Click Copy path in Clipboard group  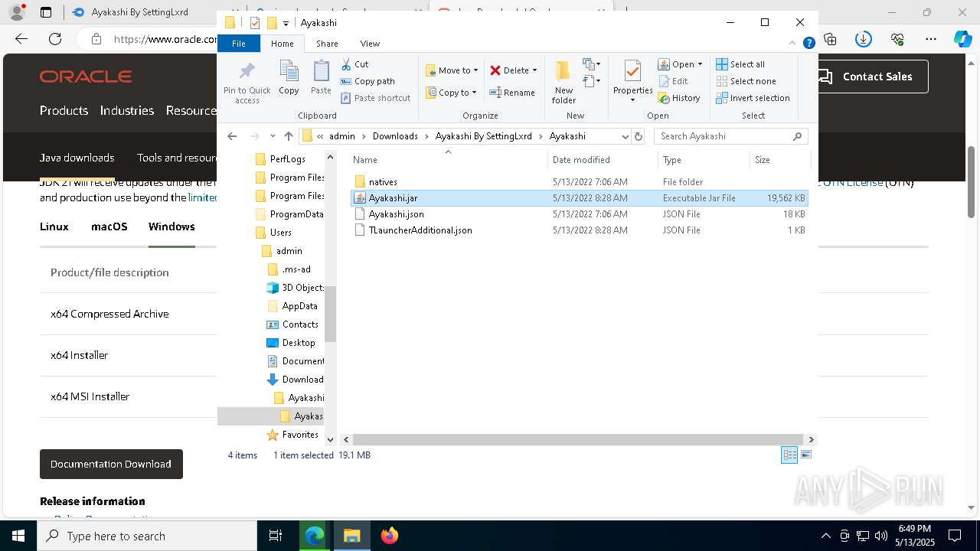(367, 81)
